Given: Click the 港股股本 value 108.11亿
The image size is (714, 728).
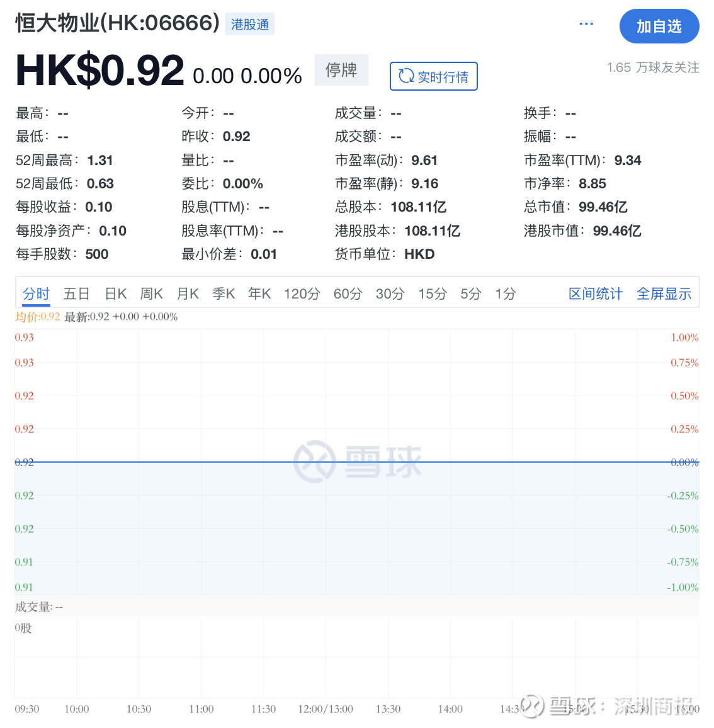Looking at the screenshot, I should (432, 230).
